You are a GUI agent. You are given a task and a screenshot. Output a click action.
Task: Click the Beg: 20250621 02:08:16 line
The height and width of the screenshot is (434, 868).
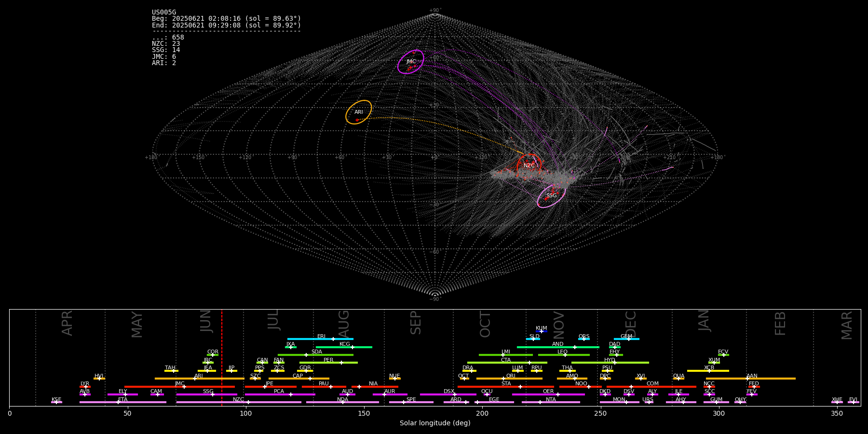[226, 19]
